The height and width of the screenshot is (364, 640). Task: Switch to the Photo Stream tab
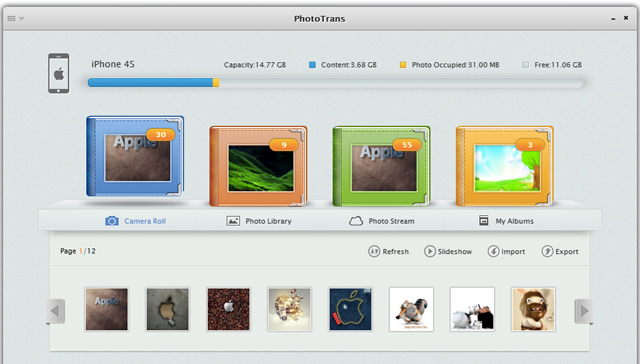click(382, 221)
